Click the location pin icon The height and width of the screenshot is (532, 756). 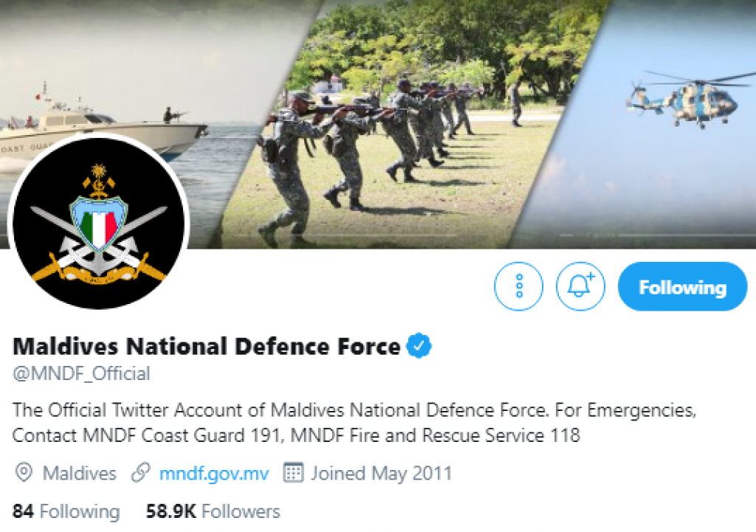coord(24,473)
